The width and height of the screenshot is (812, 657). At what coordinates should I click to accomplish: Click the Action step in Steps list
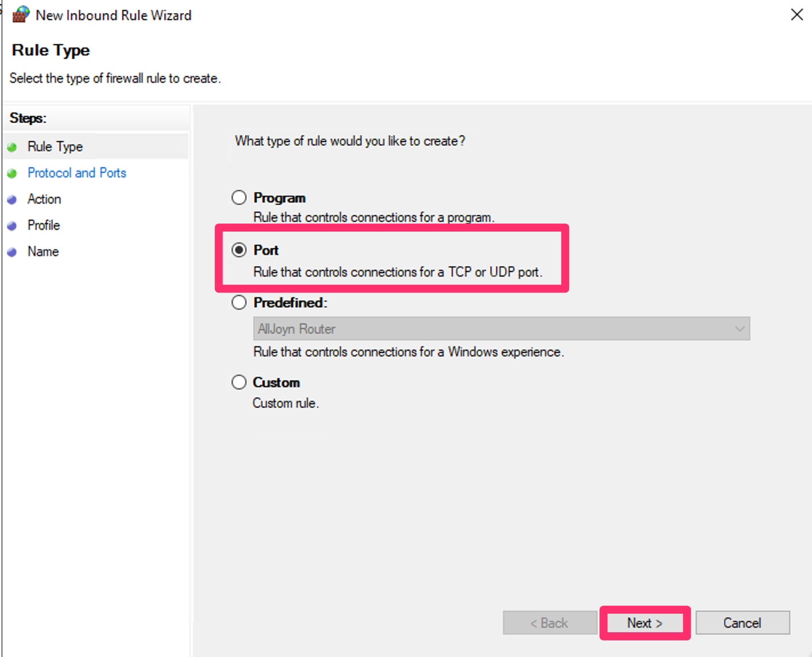(x=44, y=199)
